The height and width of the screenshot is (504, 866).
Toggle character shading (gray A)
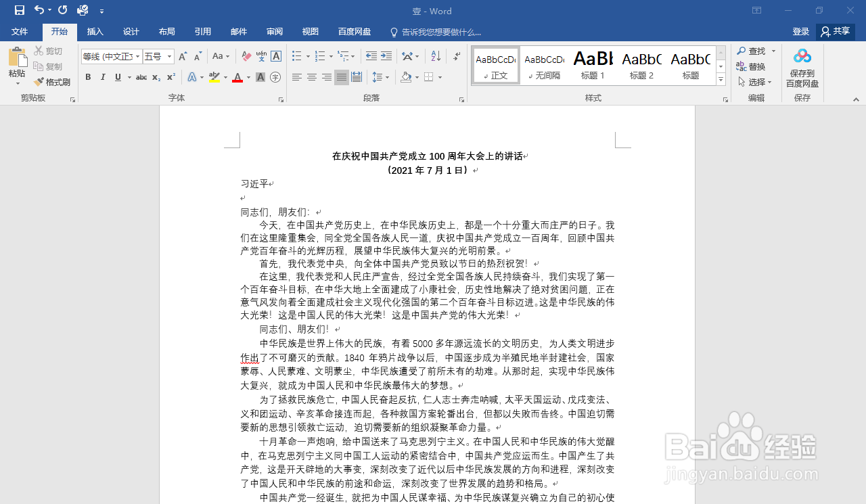pos(260,77)
